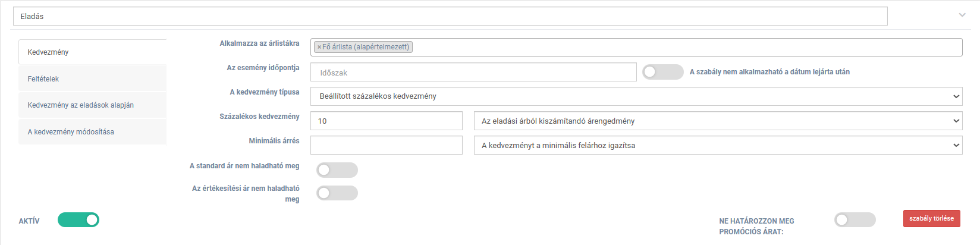The height and width of the screenshot is (245, 980).
Task: Toggle the AKTÍV switch off
Action: point(78,220)
